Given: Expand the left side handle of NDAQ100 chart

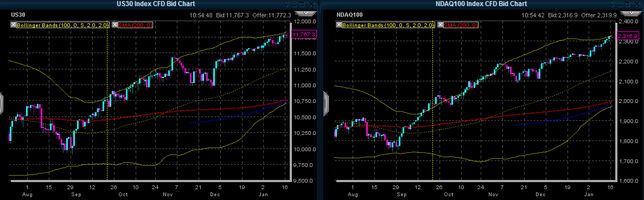Looking at the screenshot, I should pos(327,104).
